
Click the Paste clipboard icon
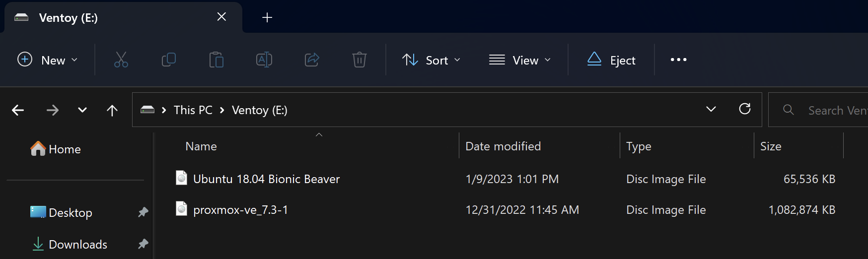pos(217,60)
